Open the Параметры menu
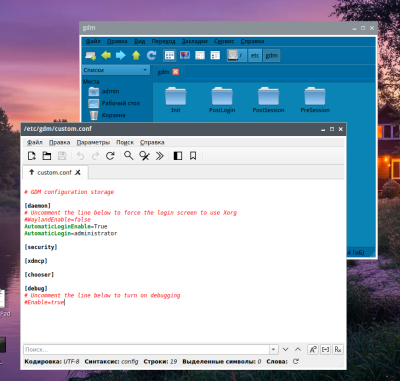Image resolution: width=400 pixels, height=381 pixels. pos(93,142)
